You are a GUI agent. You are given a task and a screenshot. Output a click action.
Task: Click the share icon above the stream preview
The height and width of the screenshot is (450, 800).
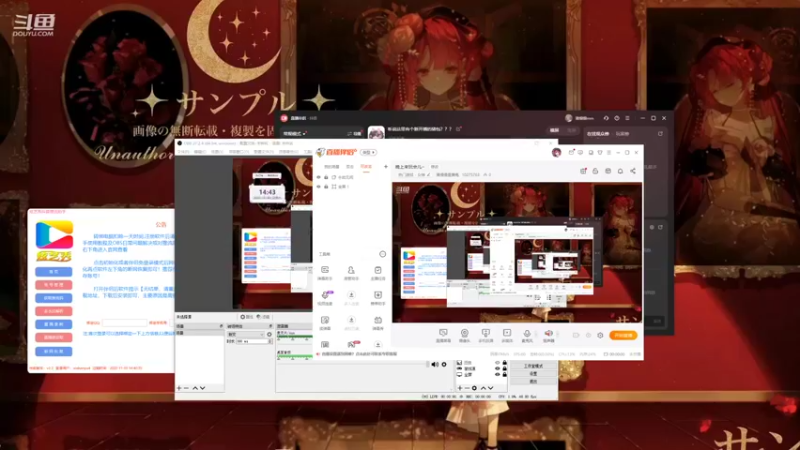[633, 171]
